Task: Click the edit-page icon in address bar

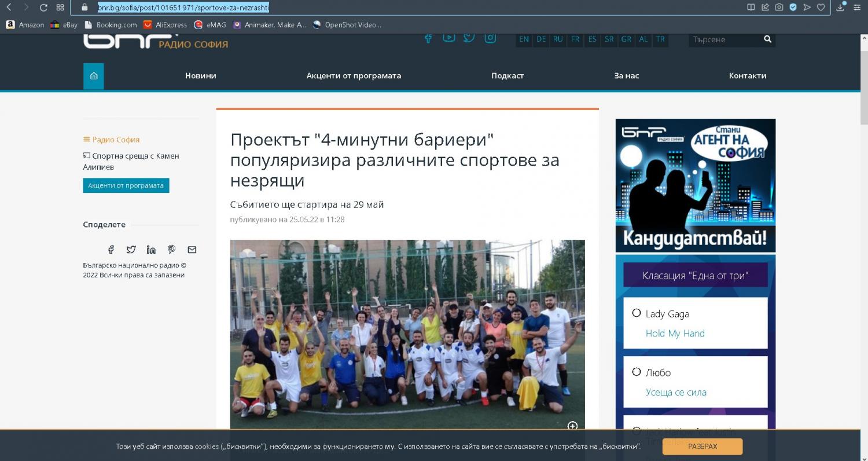Action: coord(765,8)
